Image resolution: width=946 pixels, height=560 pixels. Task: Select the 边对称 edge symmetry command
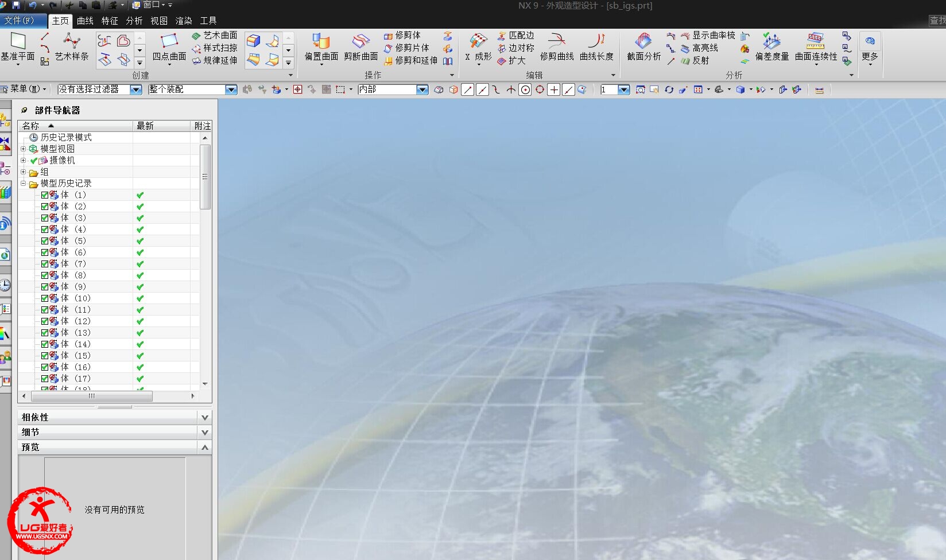[x=516, y=48]
